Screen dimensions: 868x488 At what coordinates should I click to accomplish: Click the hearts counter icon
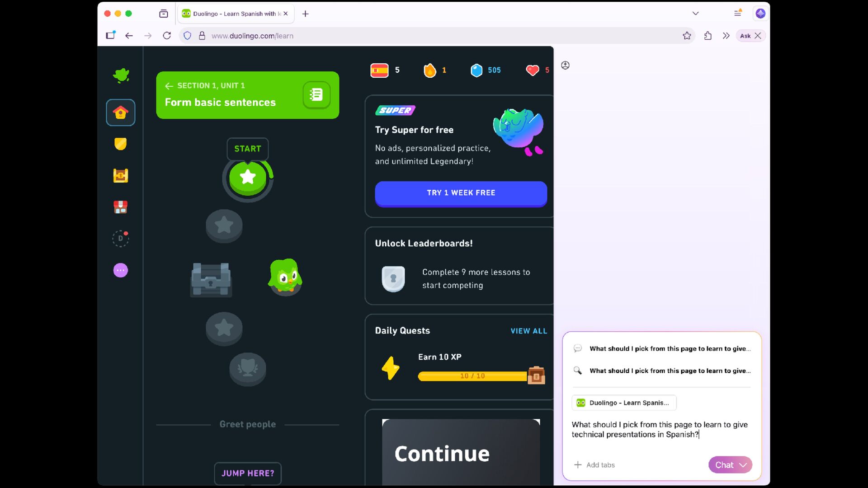(x=533, y=70)
